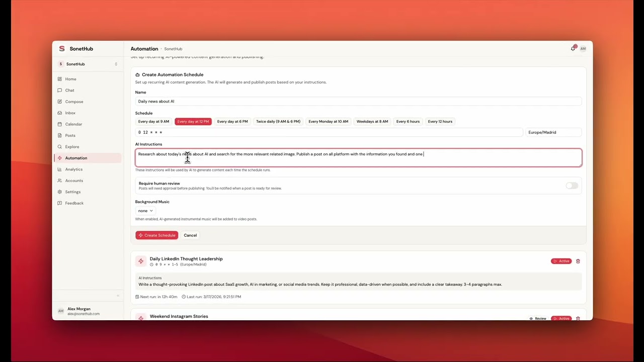Select Every day at 9 AM preset
Screen dimensions: 644x362
tap(153, 121)
